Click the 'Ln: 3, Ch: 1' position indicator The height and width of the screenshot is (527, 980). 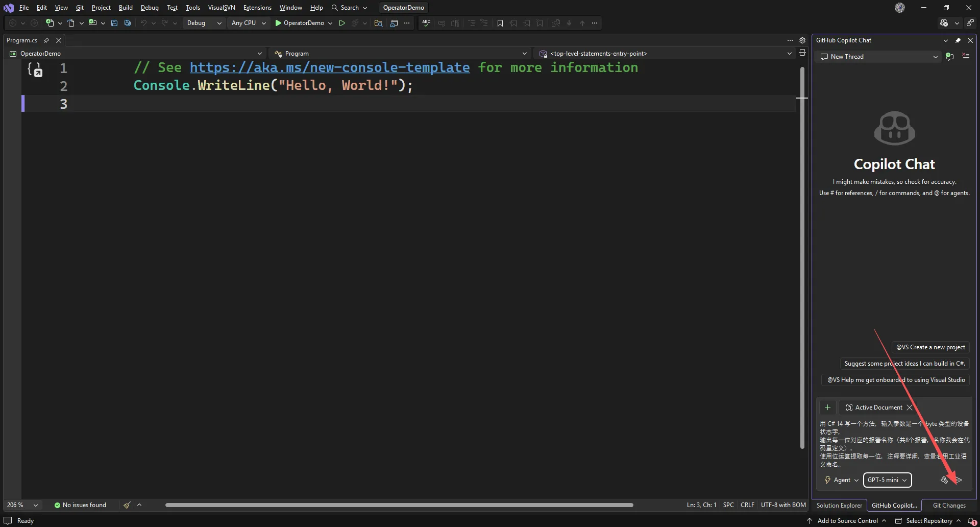[x=701, y=505]
